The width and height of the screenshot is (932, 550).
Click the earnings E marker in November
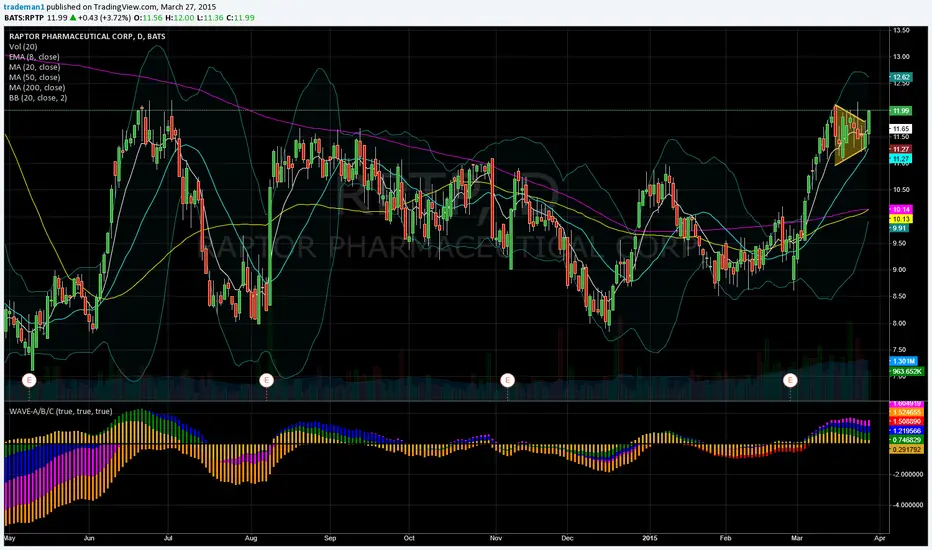[507, 380]
